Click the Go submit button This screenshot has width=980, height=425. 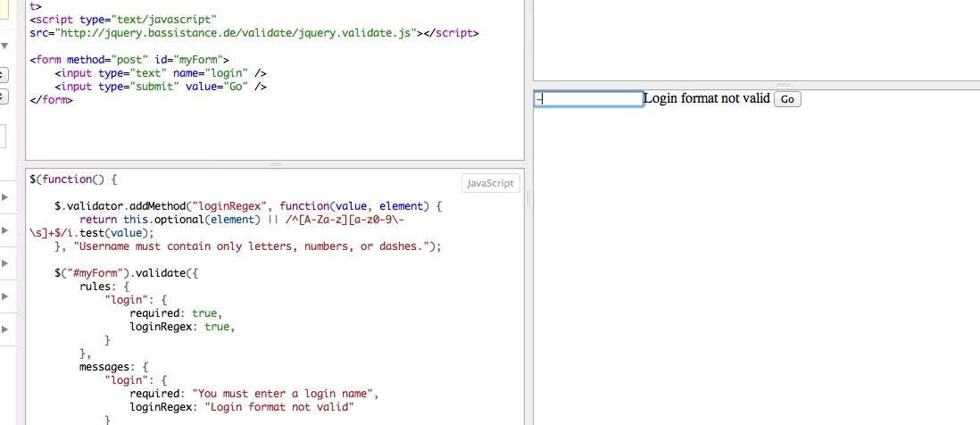click(787, 99)
